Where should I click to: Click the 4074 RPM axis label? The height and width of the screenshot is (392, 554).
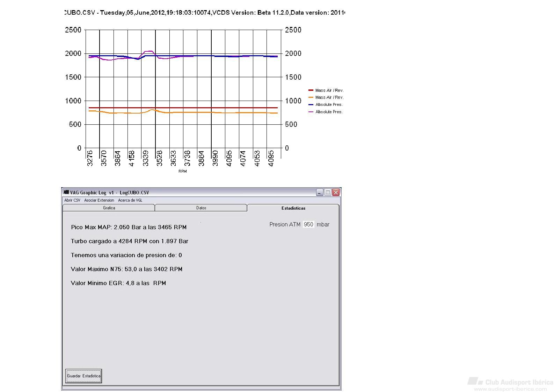243,158
